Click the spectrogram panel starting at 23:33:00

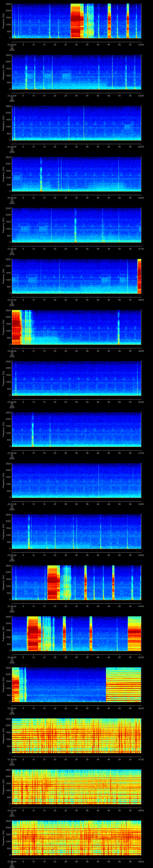coord(77,582)
